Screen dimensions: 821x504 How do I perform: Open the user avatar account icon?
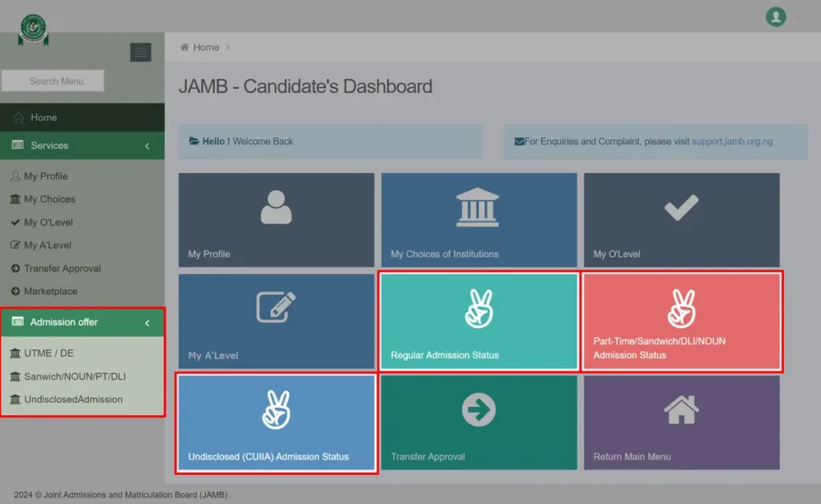775,17
